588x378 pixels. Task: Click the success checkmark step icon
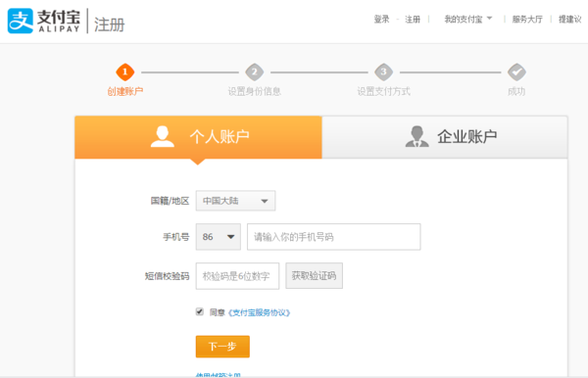[516, 71]
